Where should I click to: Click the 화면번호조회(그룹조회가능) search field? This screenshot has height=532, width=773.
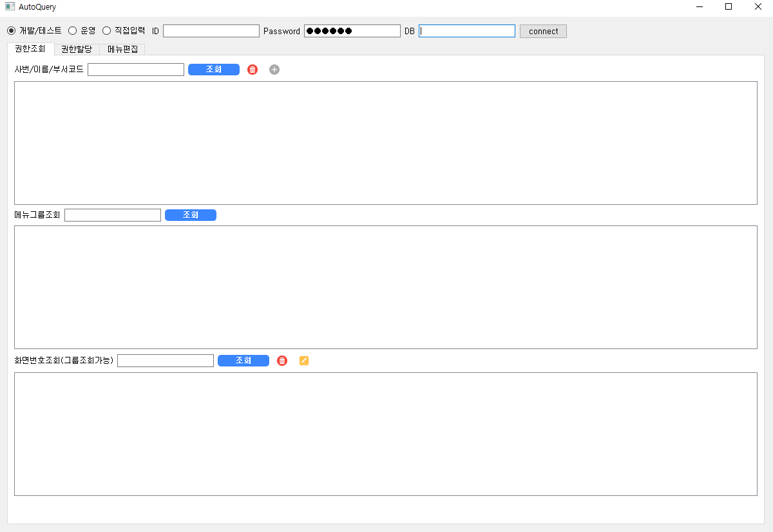pos(166,361)
